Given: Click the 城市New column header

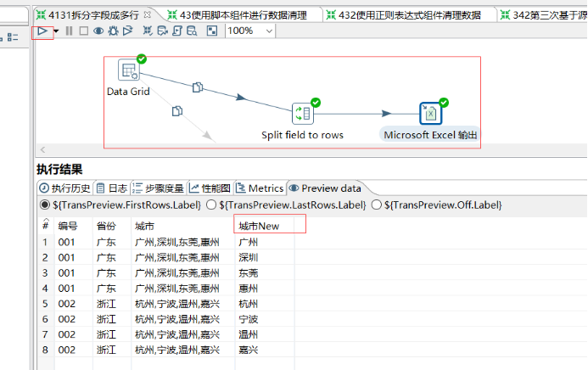Looking at the screenshot, I should tap(265, 226).
